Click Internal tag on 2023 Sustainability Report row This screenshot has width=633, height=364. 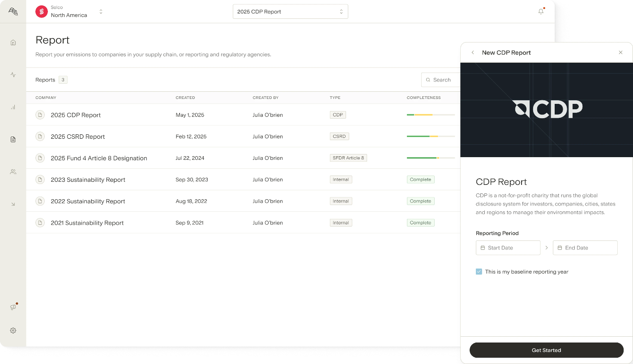click(x=341, y=180)
